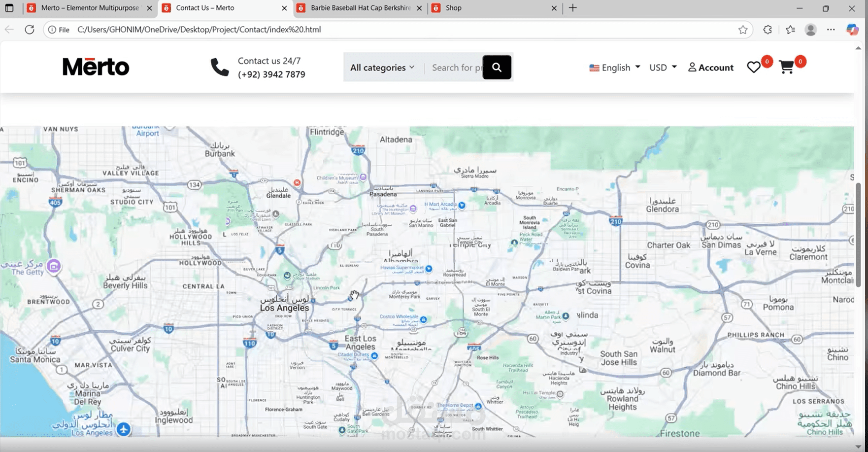Screen dimensions: 868x452
Task: Click the scrollbar up arrow
Action: (x=859, y=48)
